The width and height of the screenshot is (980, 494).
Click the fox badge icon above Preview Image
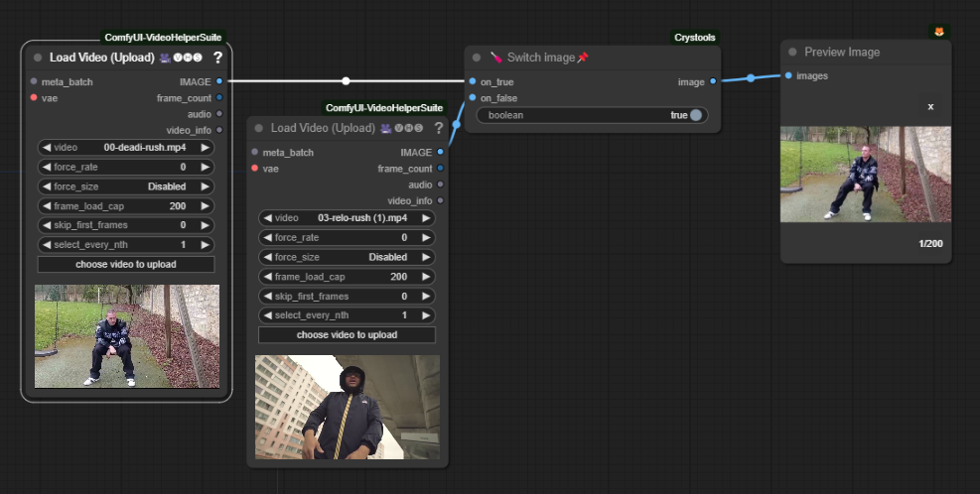tap(938, 31)
